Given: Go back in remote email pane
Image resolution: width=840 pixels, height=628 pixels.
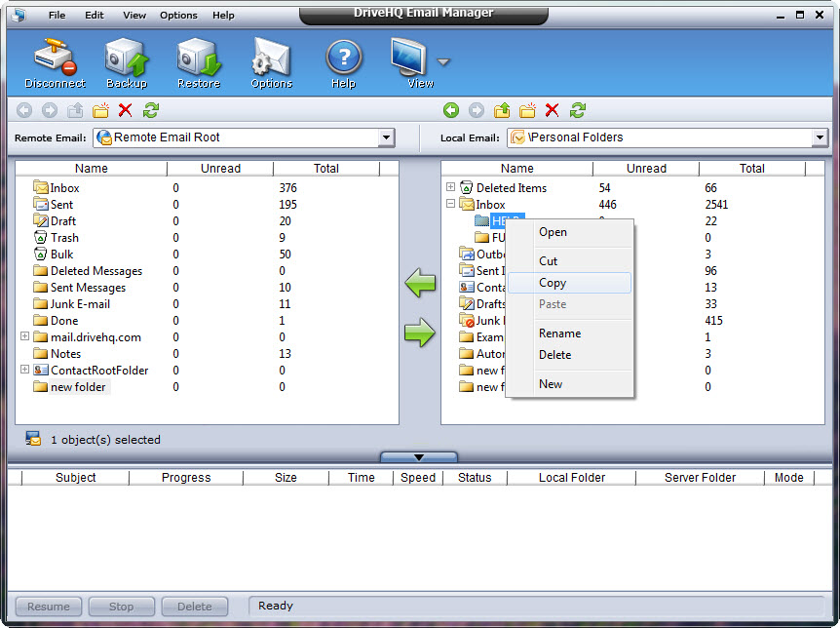Looking at the screenshot, I should (x=24, y=110).
